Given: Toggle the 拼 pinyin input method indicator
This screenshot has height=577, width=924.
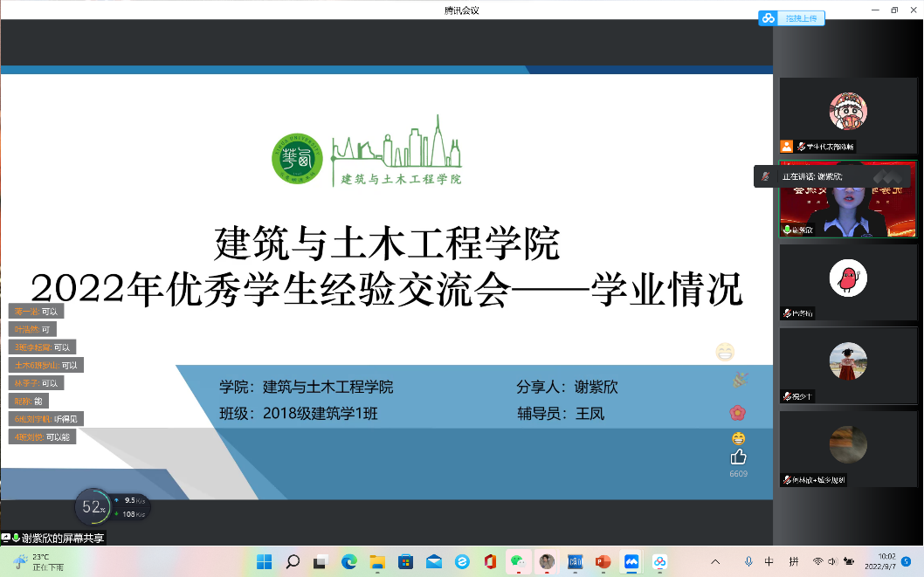Looking at the screenshot, I should [x=793, y=561].
